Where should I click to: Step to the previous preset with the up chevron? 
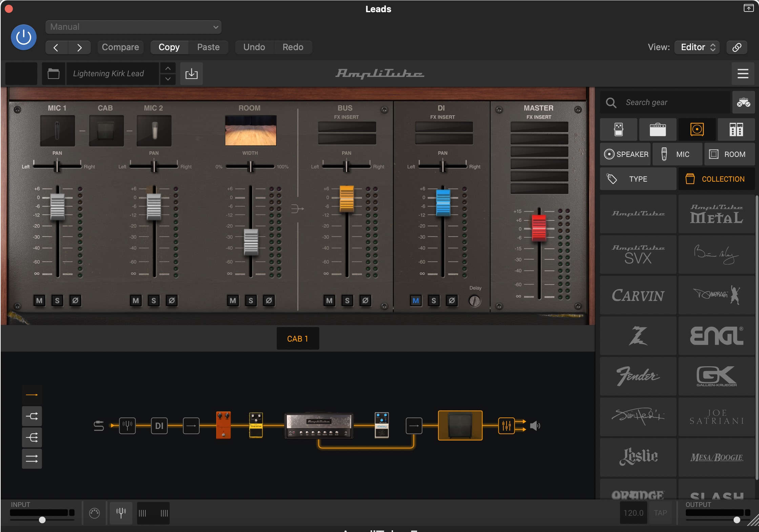pos(168,68)
